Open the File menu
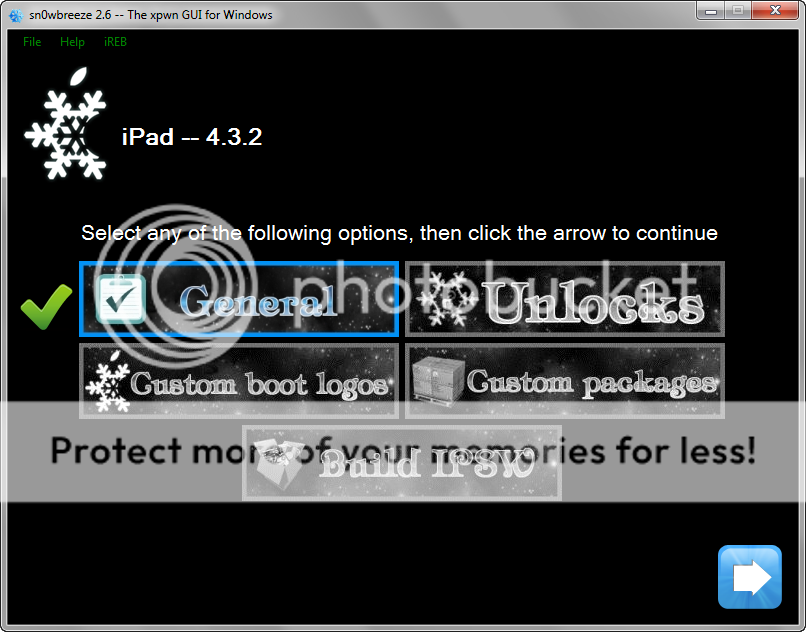 coord(32,42)
